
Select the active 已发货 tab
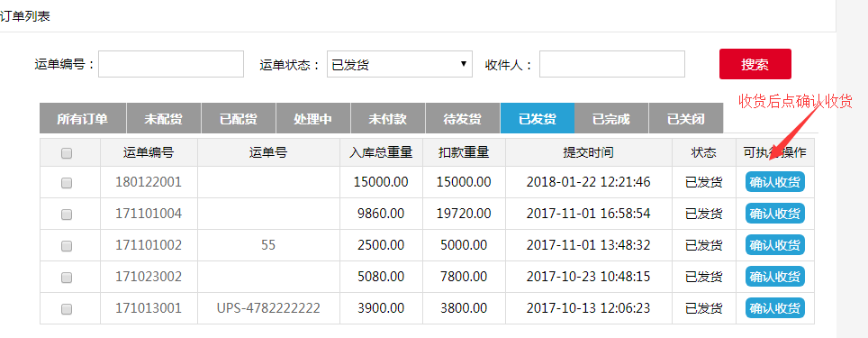pyautogui.click(x=537, y=119)
